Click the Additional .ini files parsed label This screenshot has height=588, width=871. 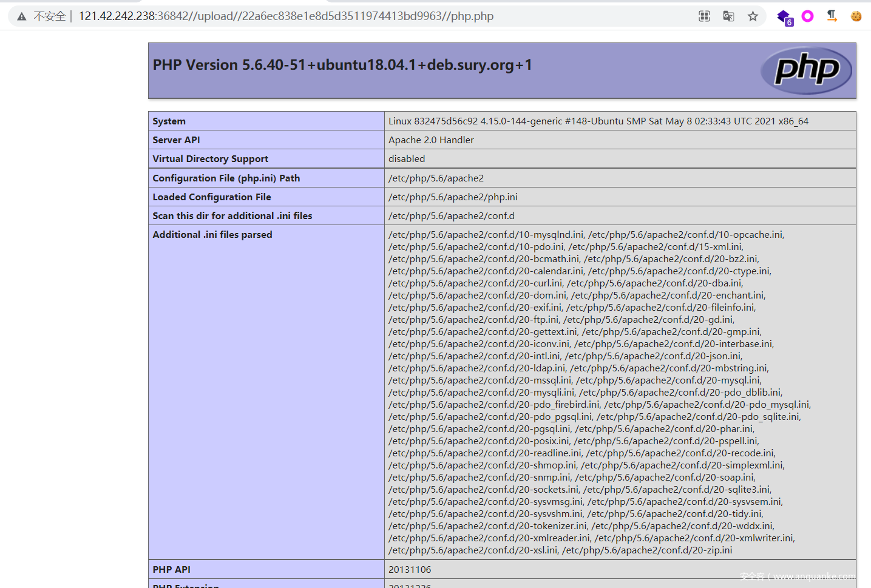pos(212,235)
